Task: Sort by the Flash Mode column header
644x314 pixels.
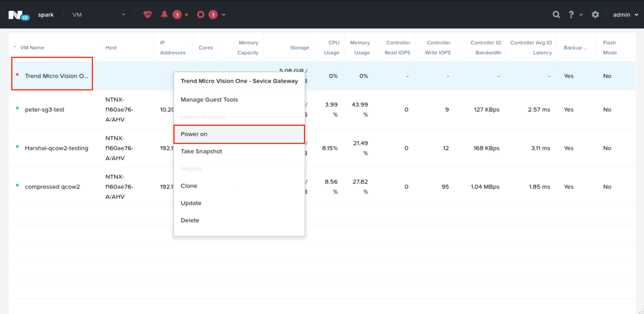Action: tap(610, 48)
